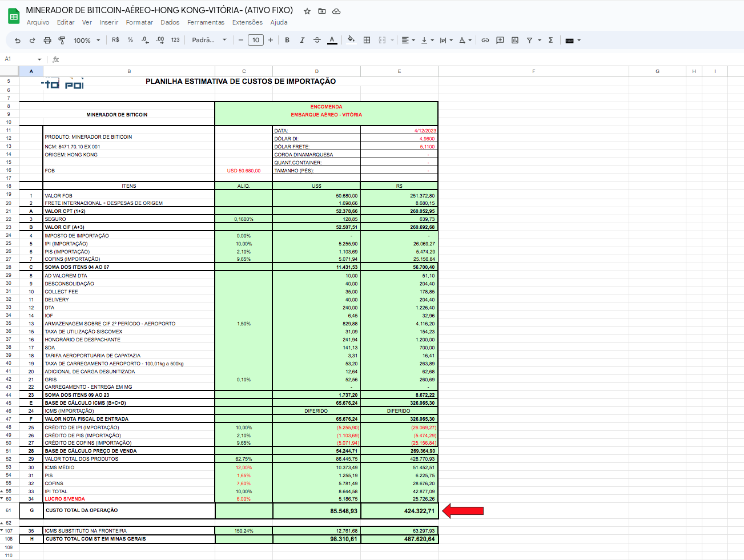Select row 61 header
The image size is (744, 560).
(x=9, y=510)
